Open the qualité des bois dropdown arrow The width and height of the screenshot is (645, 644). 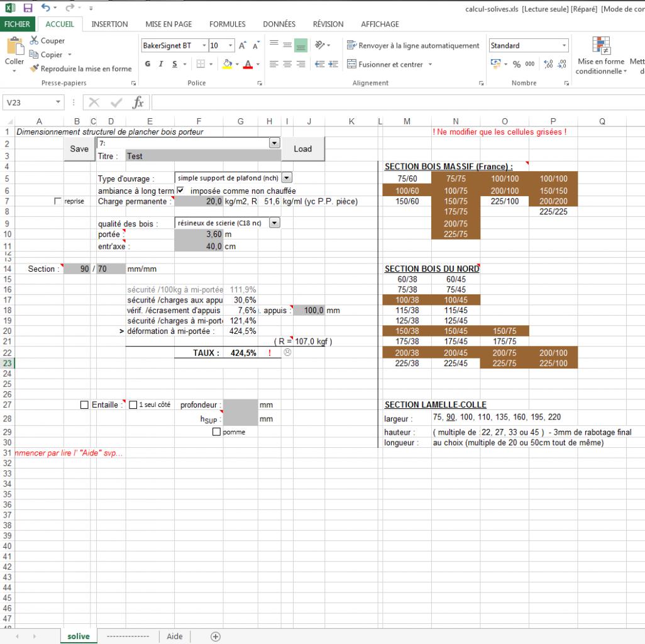pyautogui.click(x=274, y=223)
